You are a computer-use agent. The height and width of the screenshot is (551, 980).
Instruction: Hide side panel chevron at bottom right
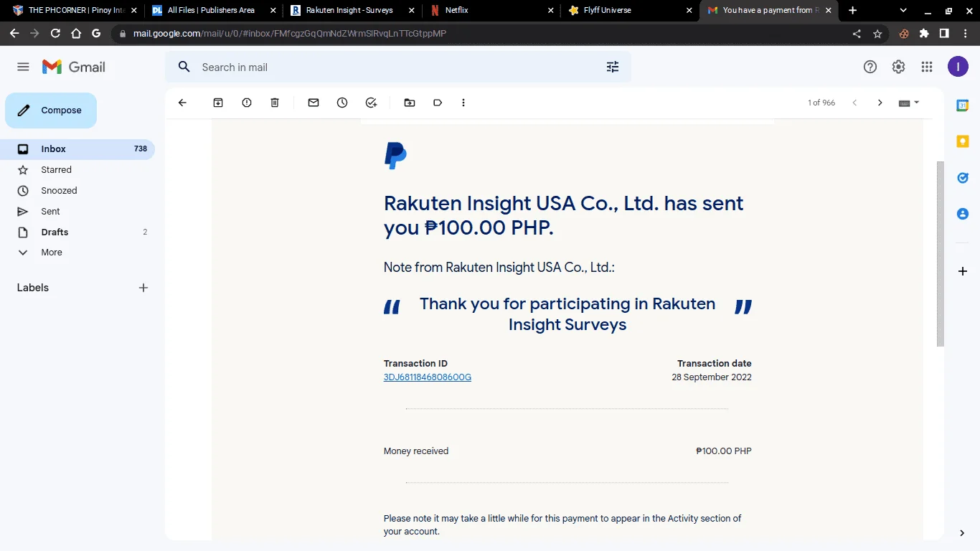[x=962, y=533]
